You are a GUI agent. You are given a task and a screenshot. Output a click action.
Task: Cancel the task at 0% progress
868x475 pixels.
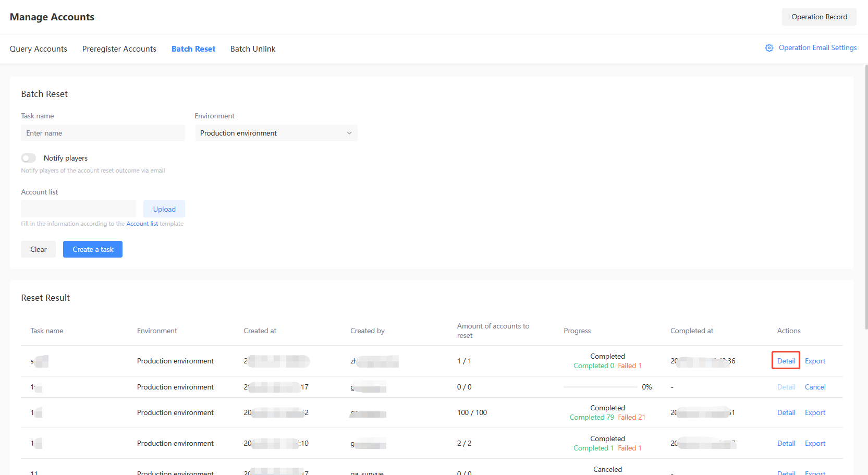(815, 387)
